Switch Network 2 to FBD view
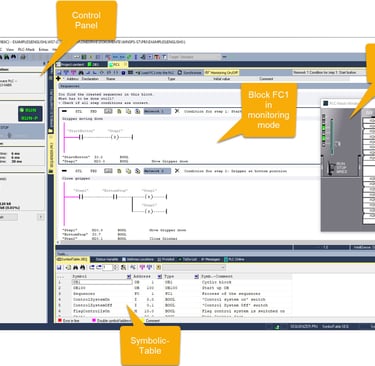375x366 pixels. pos(94,171)
